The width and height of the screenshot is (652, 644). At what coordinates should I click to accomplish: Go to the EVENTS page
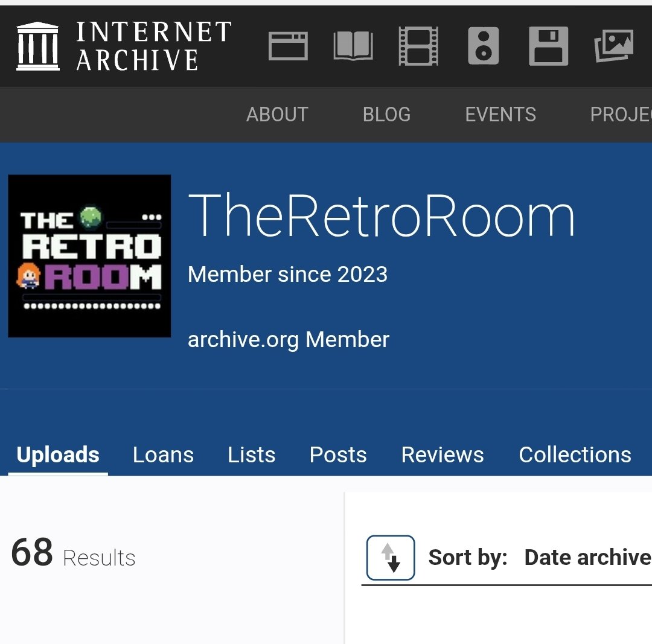[500, 114]
